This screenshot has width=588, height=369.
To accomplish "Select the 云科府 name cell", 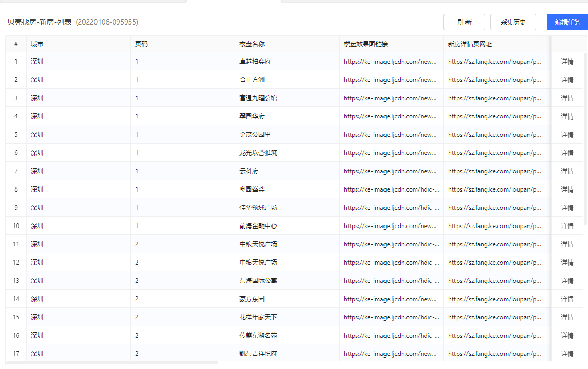I will pyautogui.click(x=287, y=171).
